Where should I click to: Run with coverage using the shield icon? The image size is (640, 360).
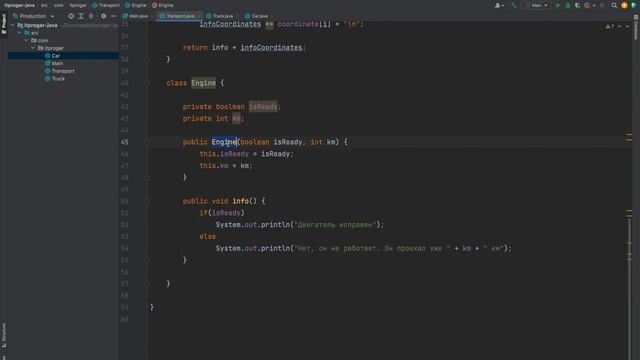point(577,5)
